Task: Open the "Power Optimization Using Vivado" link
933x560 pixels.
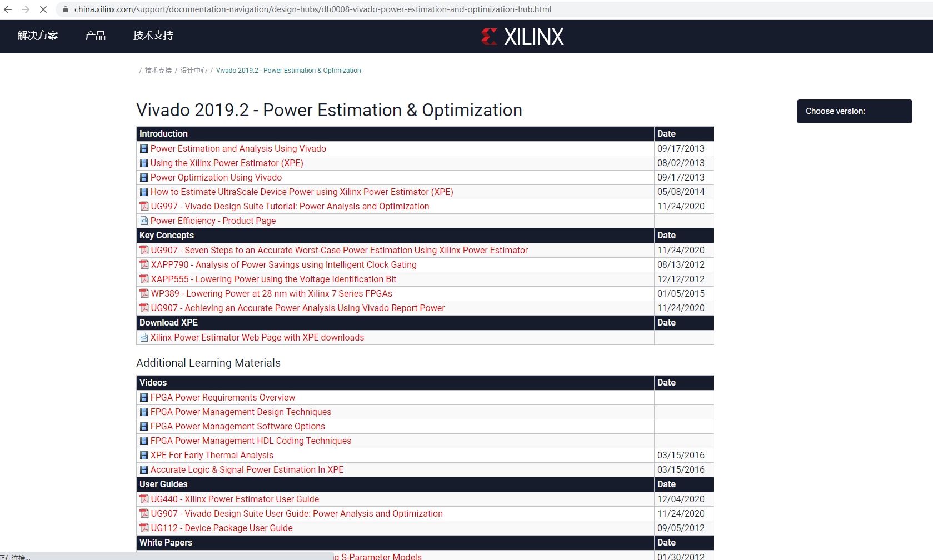Action: (x=216, y=177)
